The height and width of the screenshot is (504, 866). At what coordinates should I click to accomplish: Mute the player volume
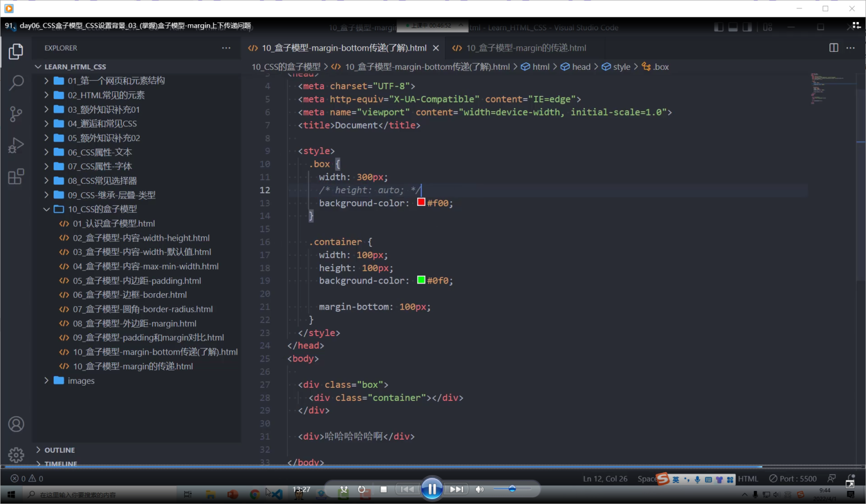tap(479, 489)
